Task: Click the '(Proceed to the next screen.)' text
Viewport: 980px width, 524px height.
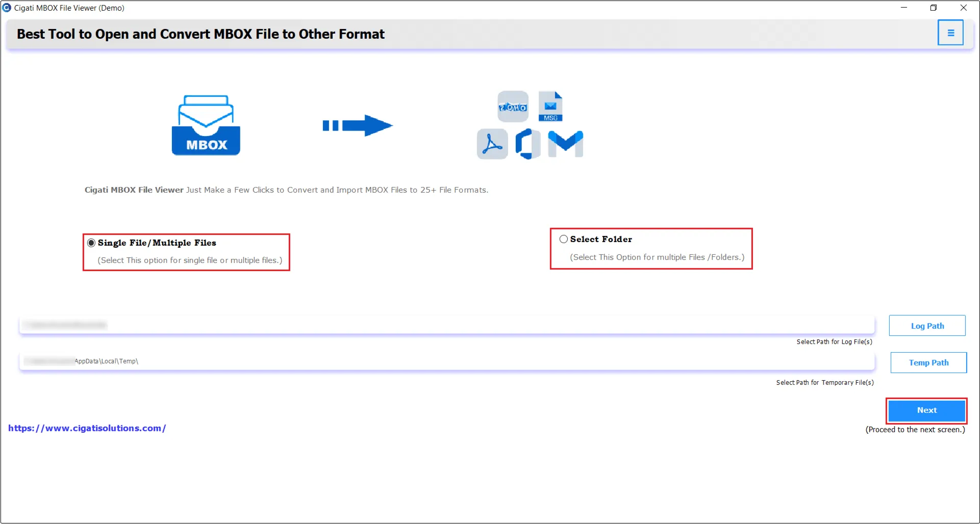Action: click(x=915, y=430)
